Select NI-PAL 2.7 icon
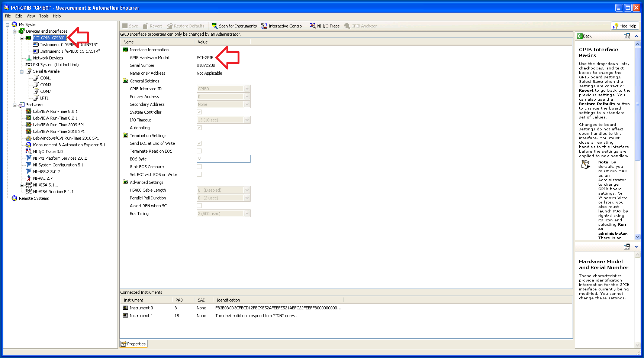 click(x=29, y=178)
